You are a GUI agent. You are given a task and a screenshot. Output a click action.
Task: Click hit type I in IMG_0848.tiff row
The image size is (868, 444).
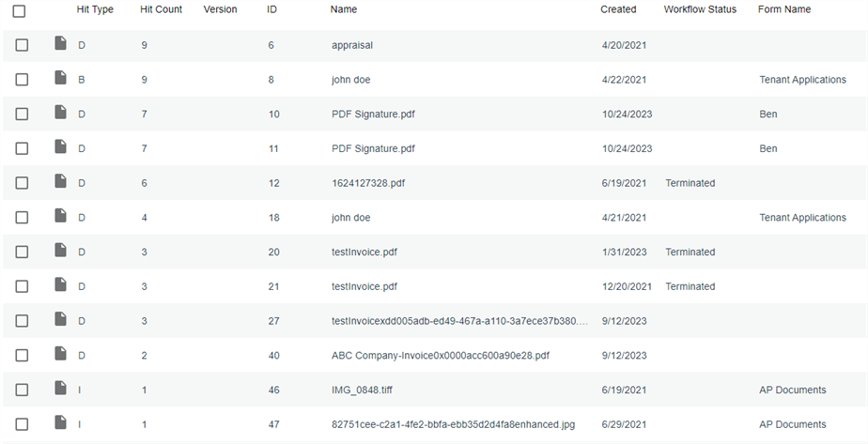79,390
